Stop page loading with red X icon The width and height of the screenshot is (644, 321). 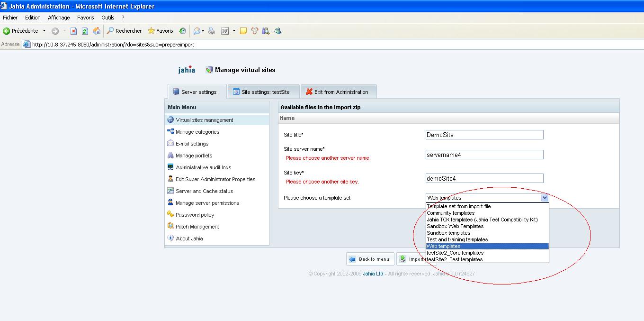[73, 31]
